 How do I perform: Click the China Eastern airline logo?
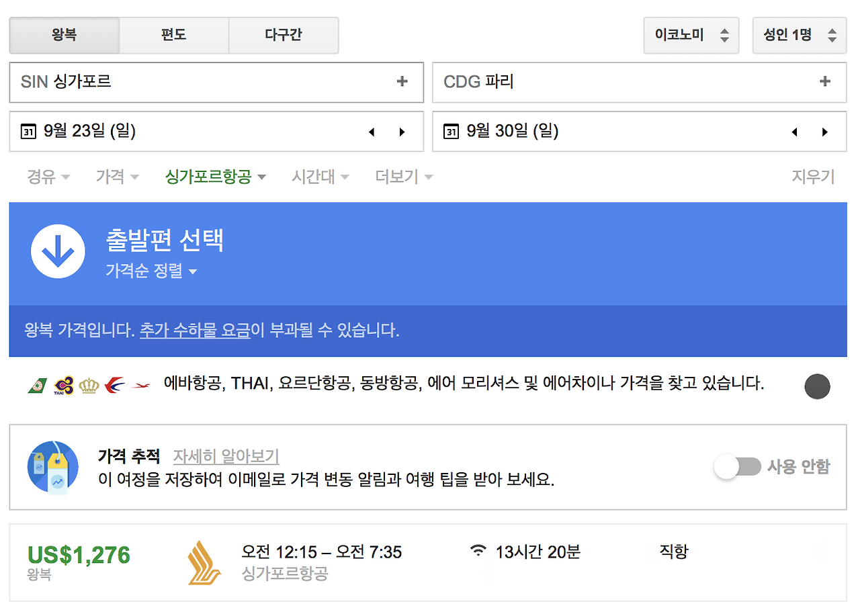pyautogui.click(x=114, y=385)
